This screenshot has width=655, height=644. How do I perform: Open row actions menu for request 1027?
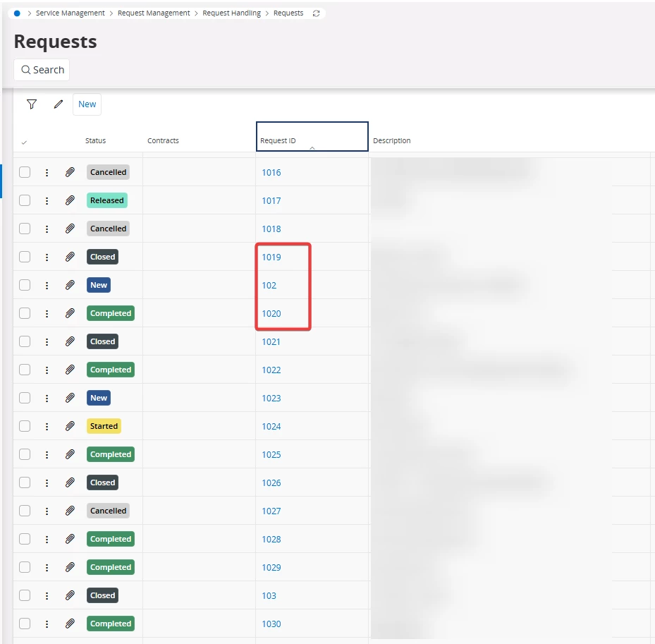click(47, 511)
